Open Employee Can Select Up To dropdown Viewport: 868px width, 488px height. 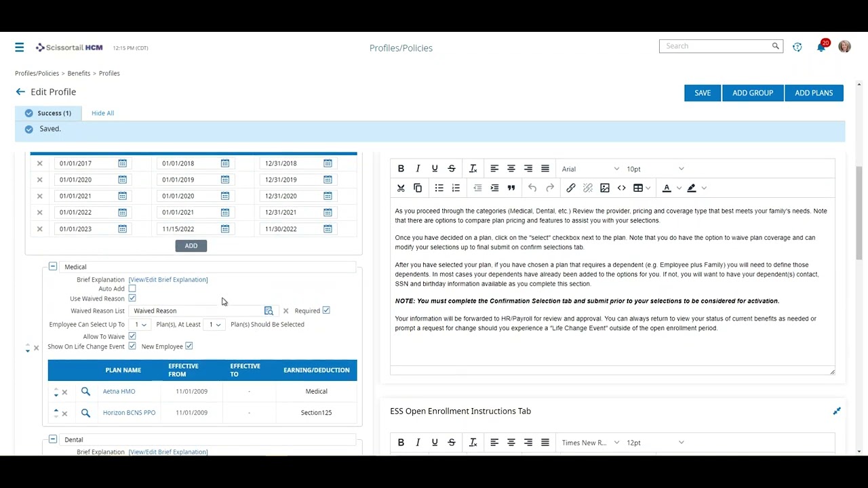(140, 325)
